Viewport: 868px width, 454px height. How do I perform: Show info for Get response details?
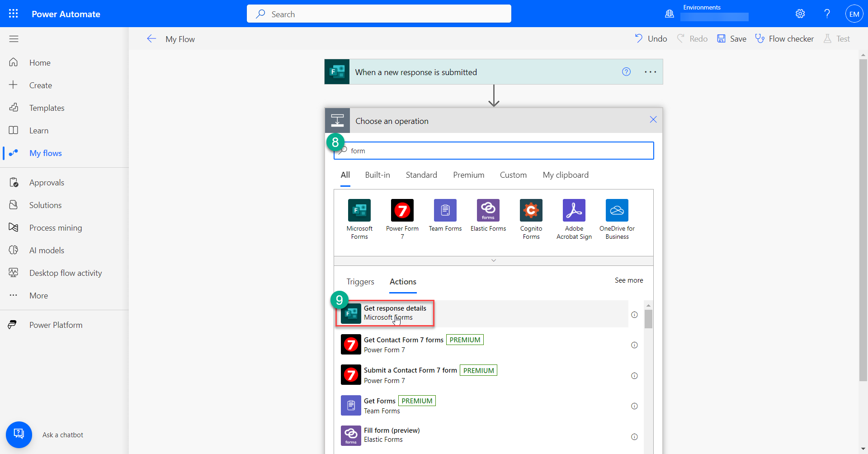point(634,315)
